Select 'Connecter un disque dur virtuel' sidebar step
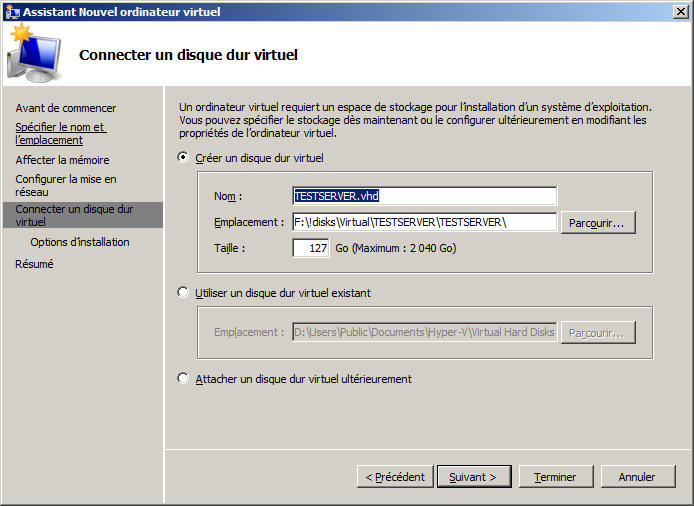 83,215
